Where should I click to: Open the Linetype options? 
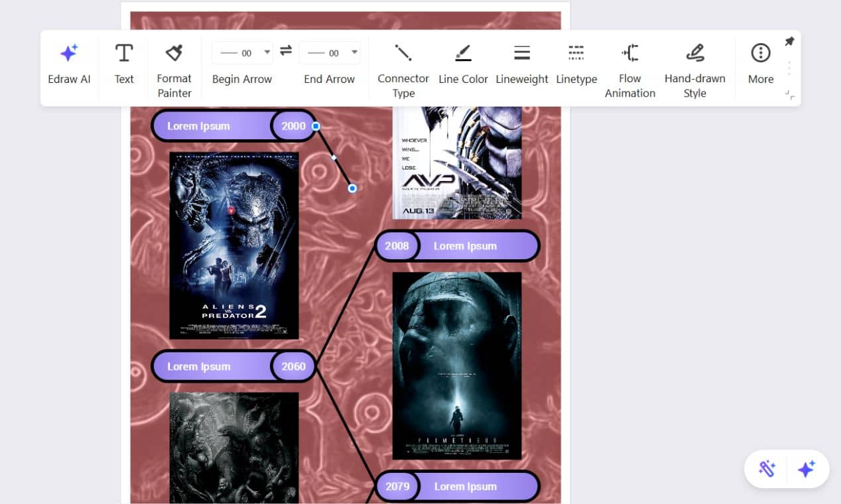point(576,65)
